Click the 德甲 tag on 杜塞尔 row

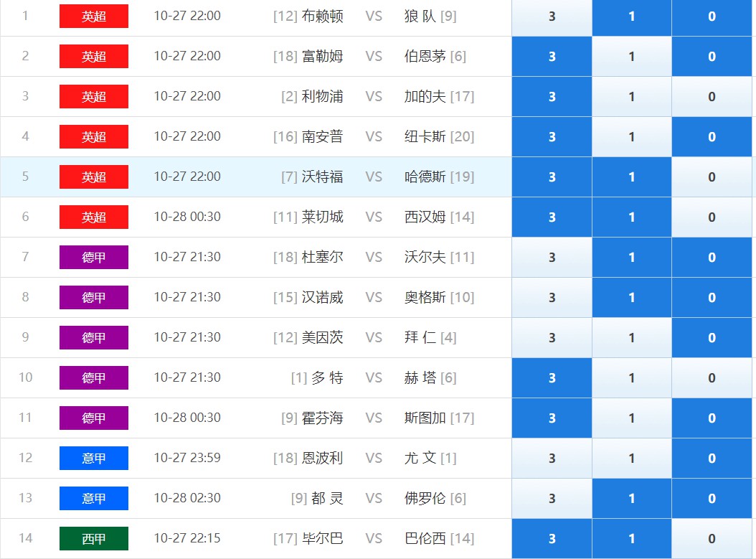[94, 257]
